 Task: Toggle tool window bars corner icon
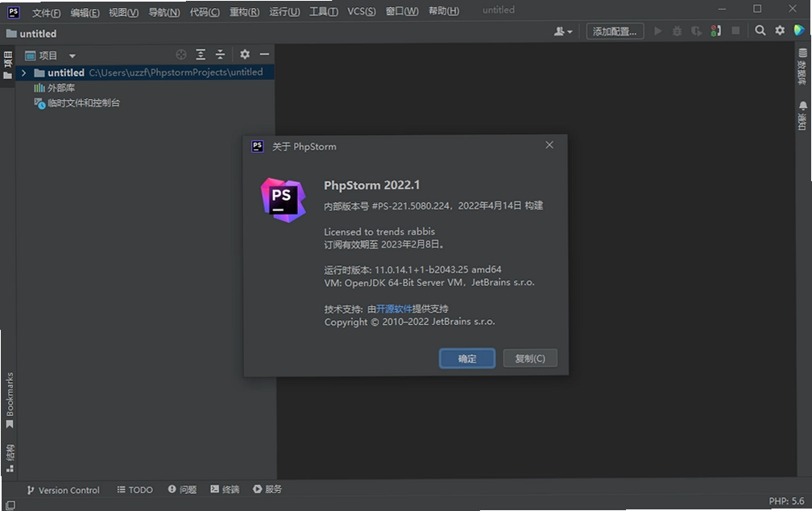10,505
